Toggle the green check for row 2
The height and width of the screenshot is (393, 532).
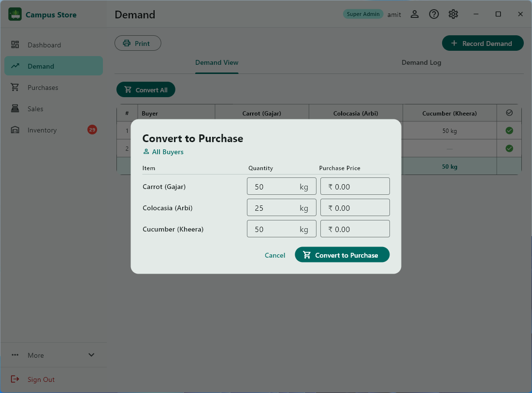[509, 148]
